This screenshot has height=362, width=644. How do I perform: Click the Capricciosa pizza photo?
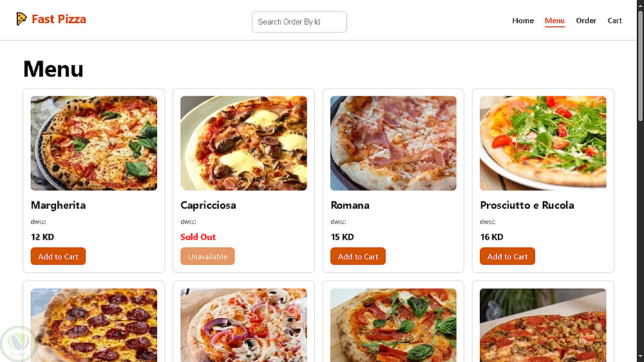(243, 143)
